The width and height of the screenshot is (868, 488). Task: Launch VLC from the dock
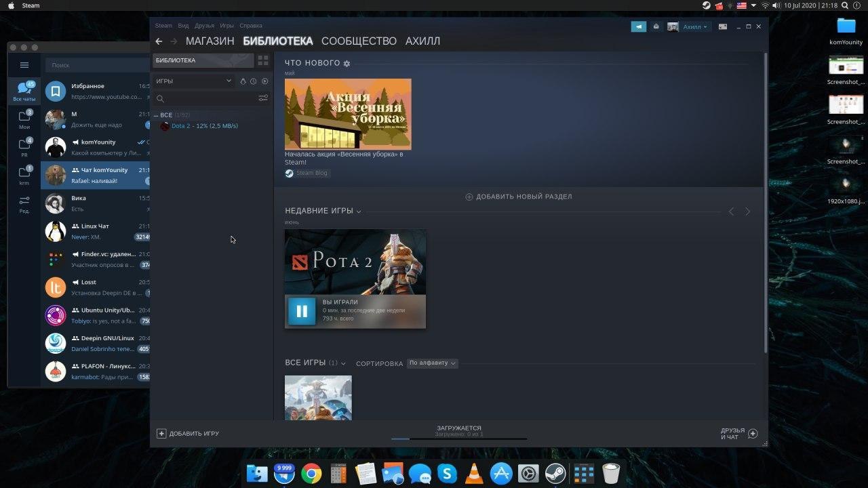(x=474, y=473)
